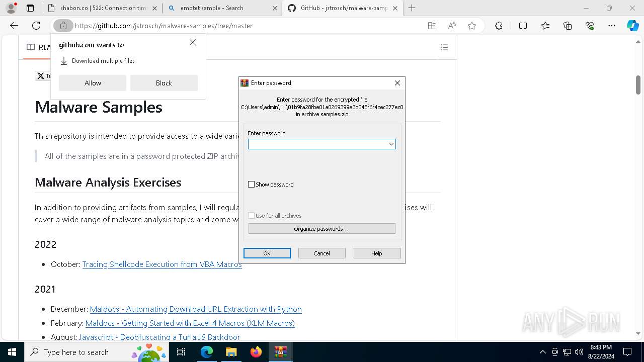Activate the Read aloud icon

452,26
